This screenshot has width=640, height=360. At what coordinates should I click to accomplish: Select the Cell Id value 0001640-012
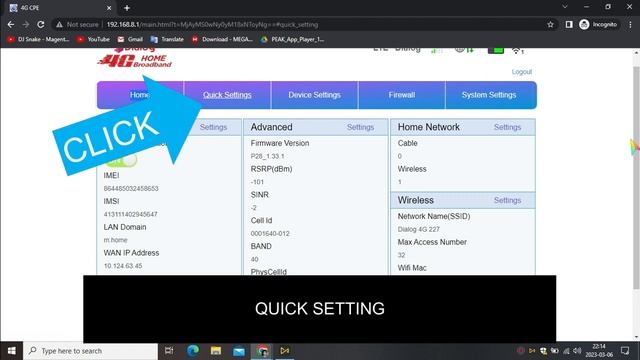point(270,234)
